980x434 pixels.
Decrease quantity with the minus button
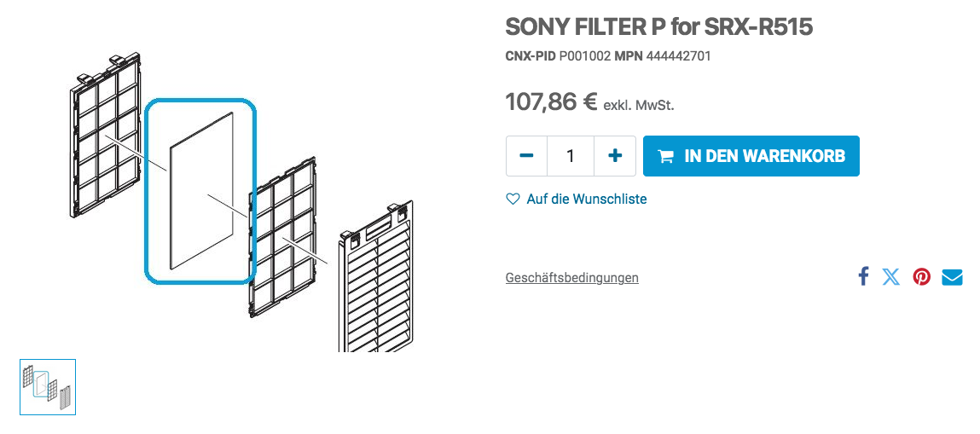coord(527,155)
